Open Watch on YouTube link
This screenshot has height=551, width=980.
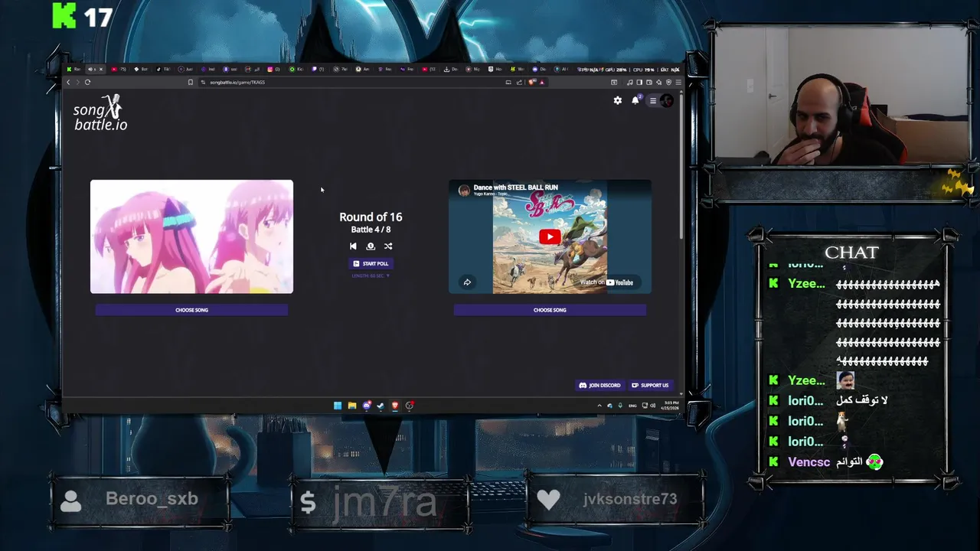[x=606, y=282]
